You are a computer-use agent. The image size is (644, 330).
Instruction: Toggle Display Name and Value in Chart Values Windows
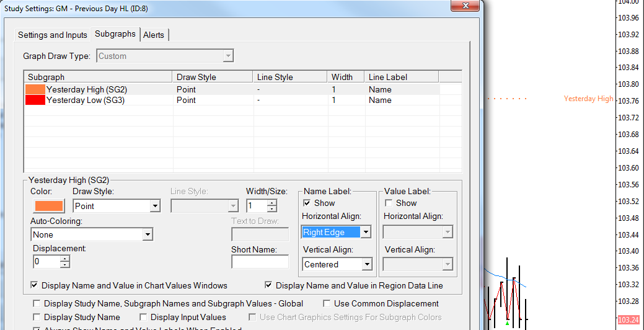pos(35,285)
